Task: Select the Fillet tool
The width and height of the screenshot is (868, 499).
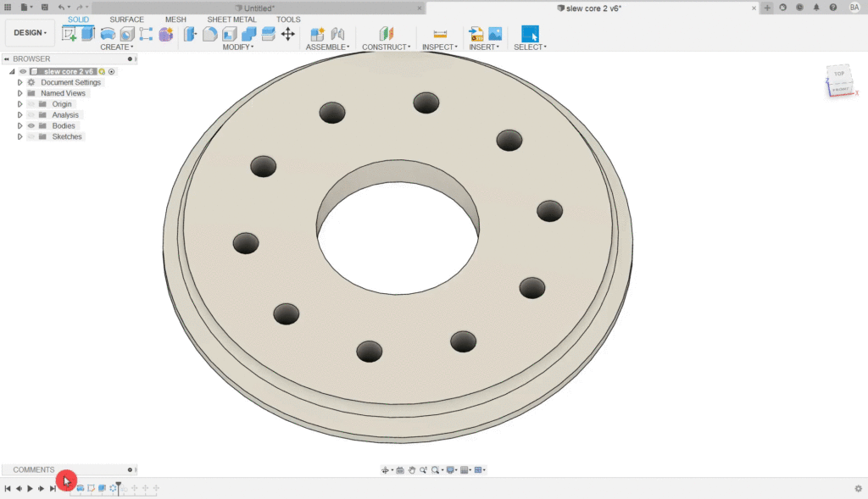Action: (210, 34)
